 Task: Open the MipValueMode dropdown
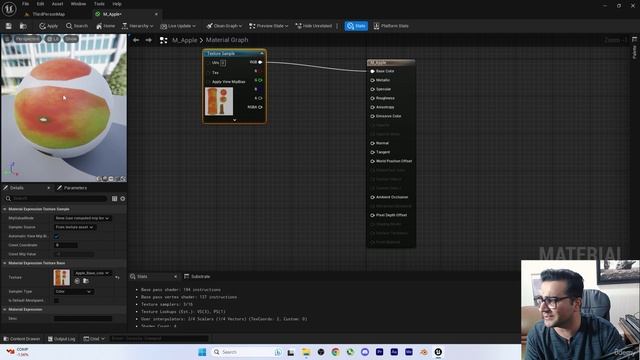[x=82, y=218]
